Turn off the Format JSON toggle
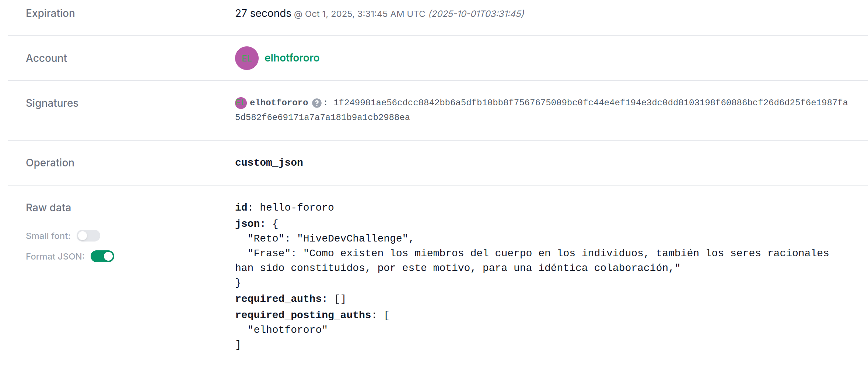 [102, 256]
